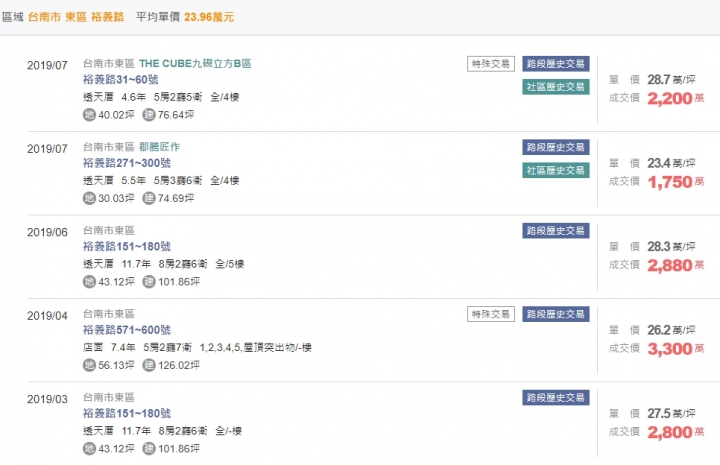
Task: Select 東區 in the region header
Action: click(x=88, y=18)
